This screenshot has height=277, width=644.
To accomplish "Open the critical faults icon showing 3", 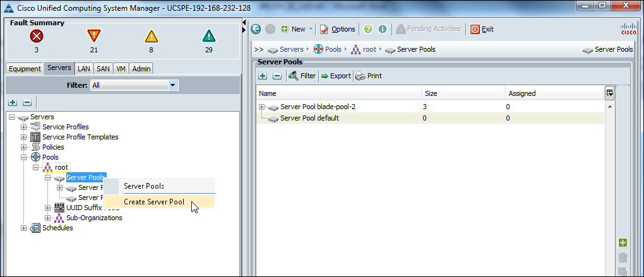I will (x=37, y=37).
